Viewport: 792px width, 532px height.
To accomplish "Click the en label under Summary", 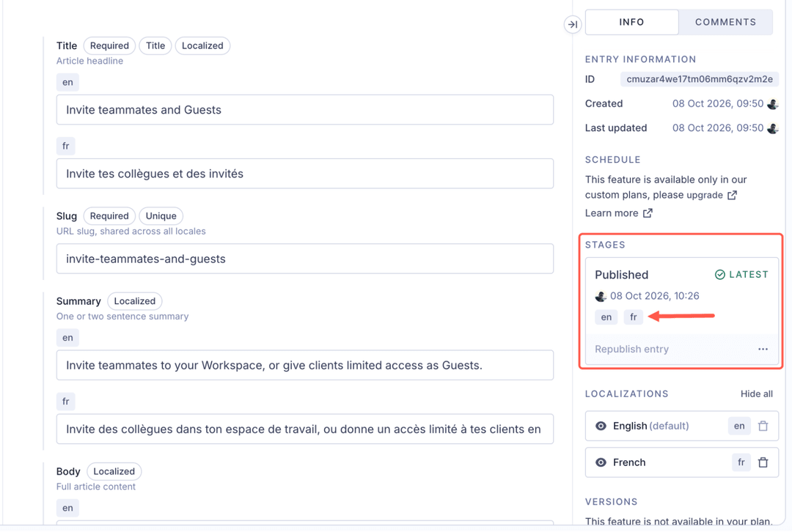I will click(x=67, y=338).
